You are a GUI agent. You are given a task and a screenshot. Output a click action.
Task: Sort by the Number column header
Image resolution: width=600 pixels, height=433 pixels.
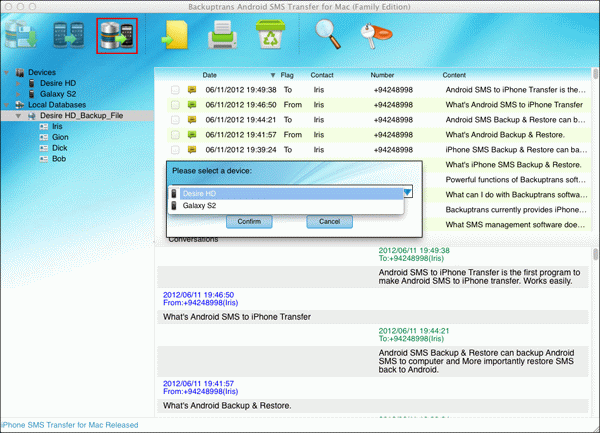pos(382,75)
